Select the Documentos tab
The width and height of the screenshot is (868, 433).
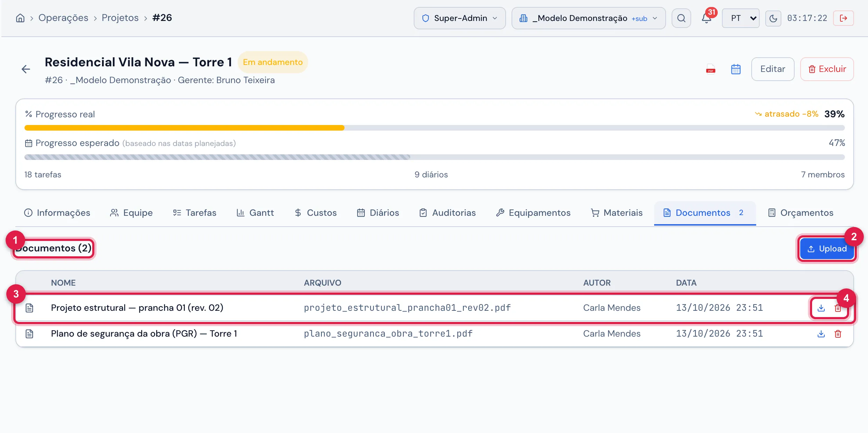point(705,213)
